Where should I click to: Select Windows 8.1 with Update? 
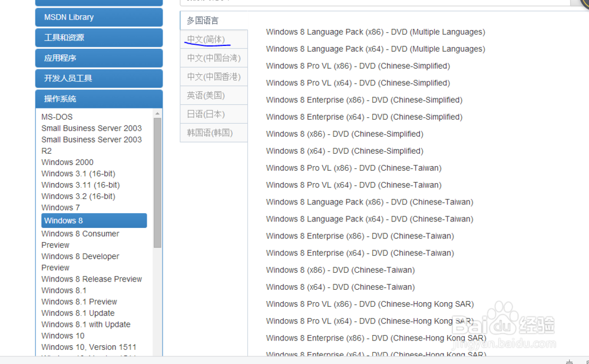click(85, 324)
